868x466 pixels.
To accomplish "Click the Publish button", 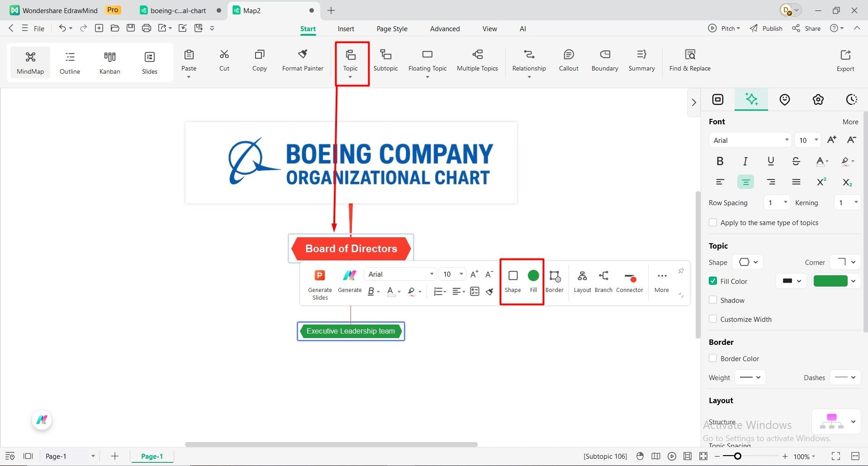I will click(766, 28).
